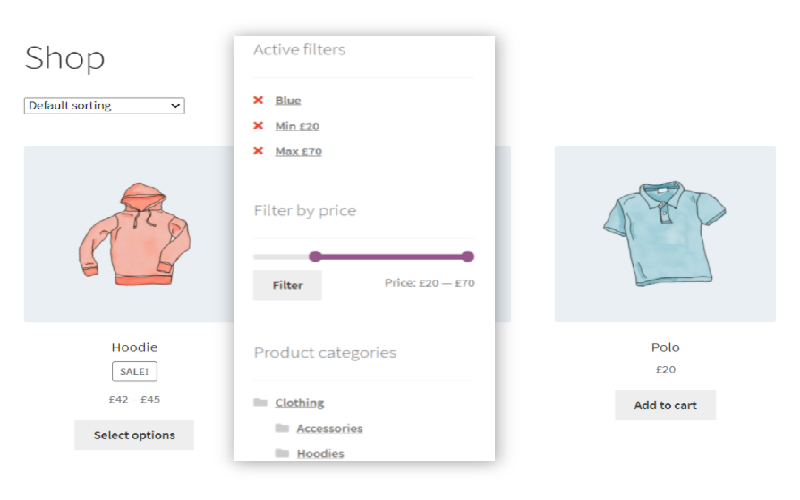Click the red X beside Max £70

258,151
